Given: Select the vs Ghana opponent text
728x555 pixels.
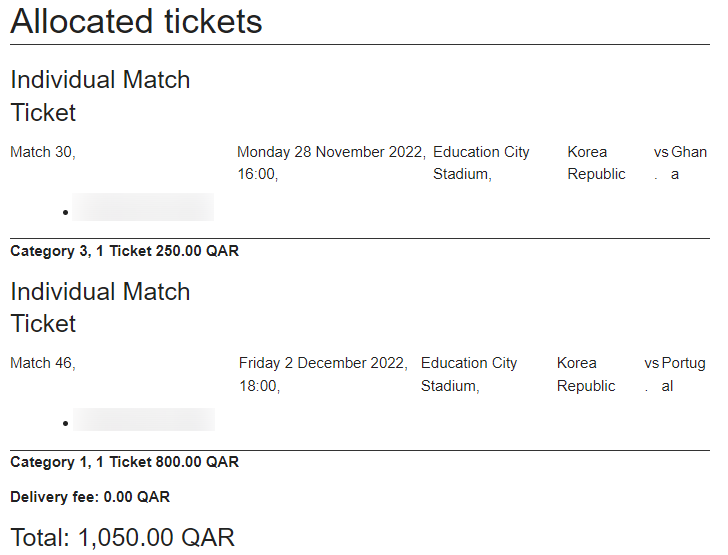Looking at the screenshot, I should click(x=680, y=163).
